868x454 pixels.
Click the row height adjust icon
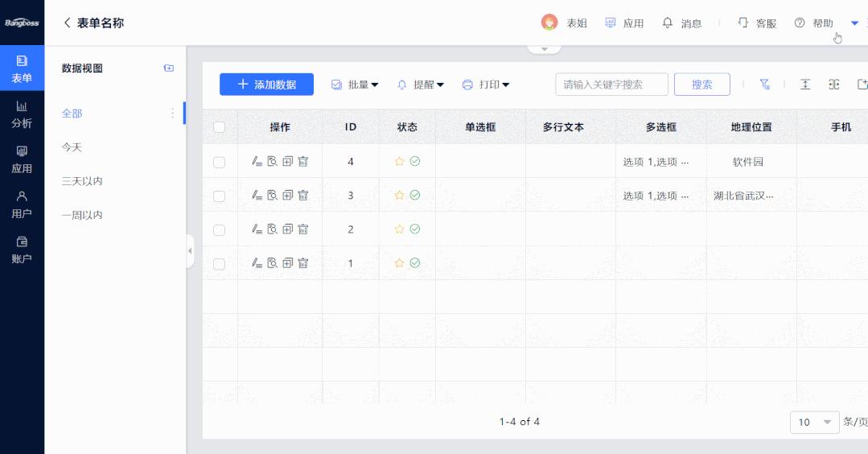click(805, 85)
